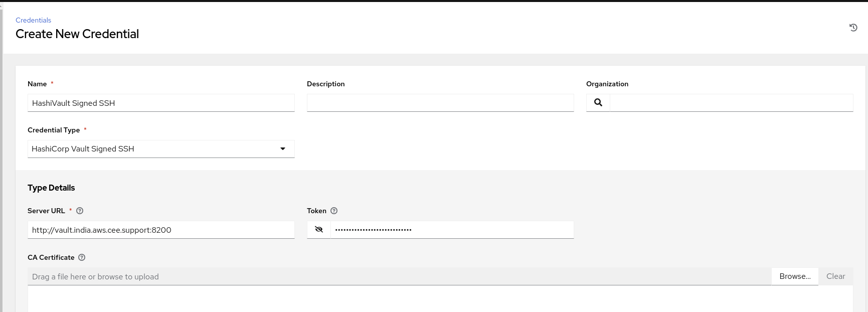Edit the Server URL field
The image size is (868, 312).
pyautogui.click(x=161, y=230)
